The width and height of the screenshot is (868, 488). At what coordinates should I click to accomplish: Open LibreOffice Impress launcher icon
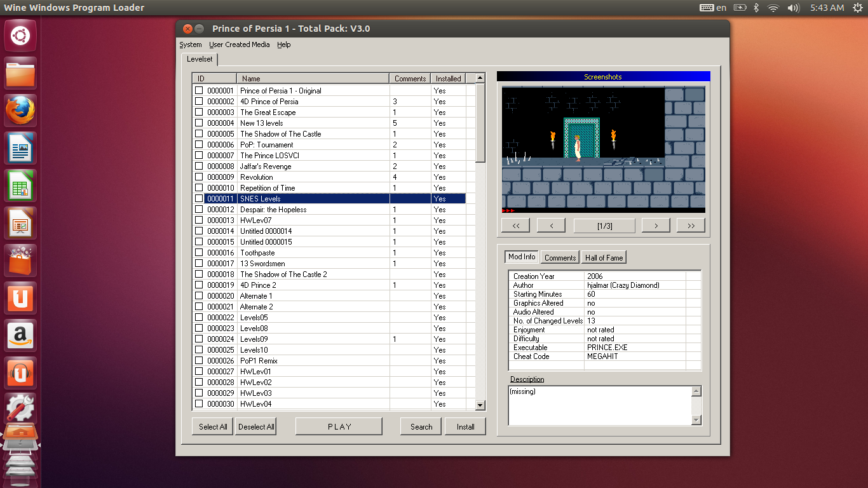click(x=20, y=223)
